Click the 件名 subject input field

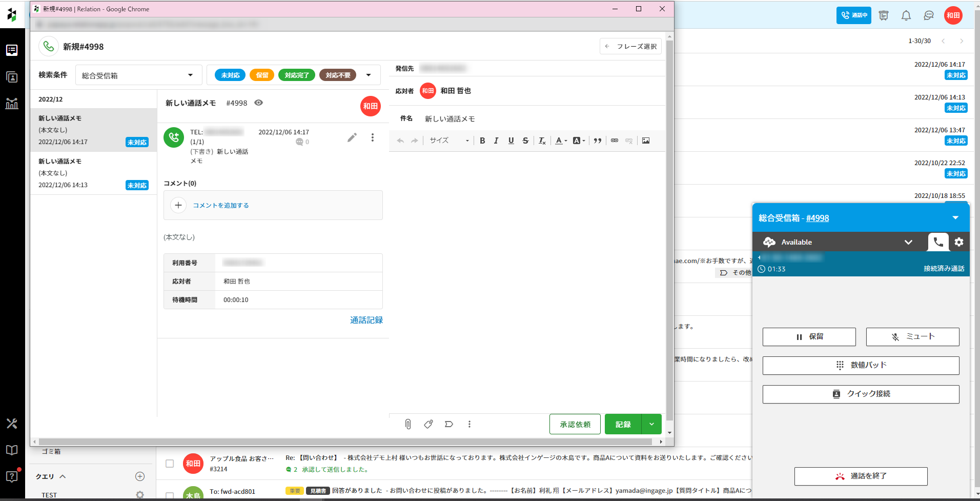point(541,119)
